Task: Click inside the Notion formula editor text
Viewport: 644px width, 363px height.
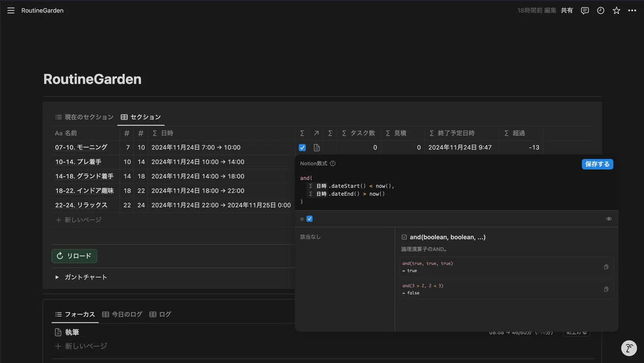Action: (456, 190)
